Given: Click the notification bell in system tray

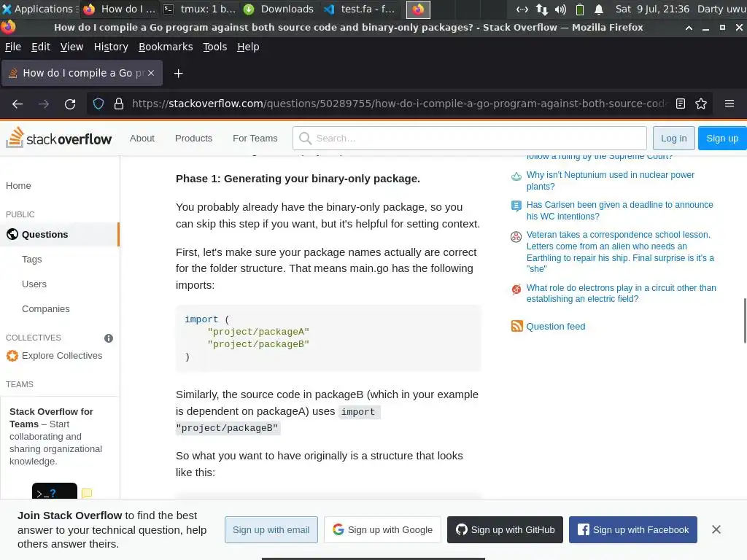Looking at the screenshot, I should pyautogui.click(x=599, y=9).
